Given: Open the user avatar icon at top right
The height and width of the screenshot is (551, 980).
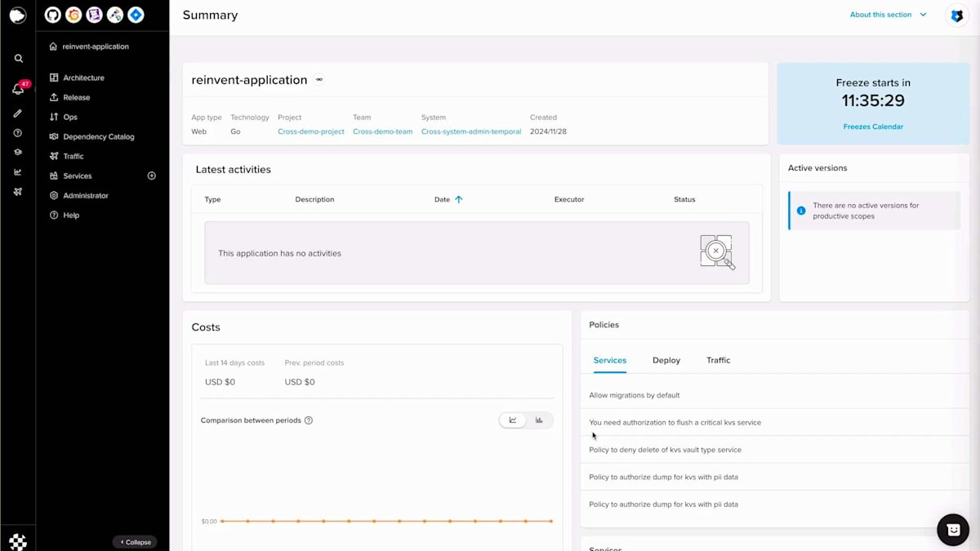Looking at the screenshot, I should pyautogui.click(x=956, y=16).
